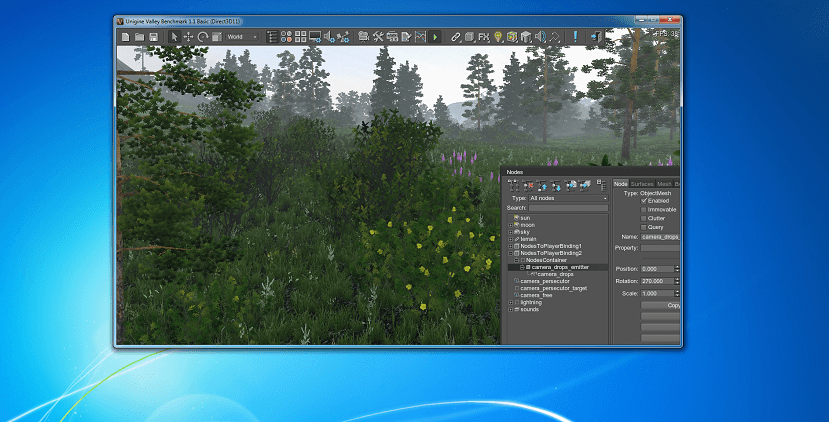Image resolution: width=829 pixels, height=422 pixels.
Task: Select the camera_drops_emitter node
Action: [560, 268]
